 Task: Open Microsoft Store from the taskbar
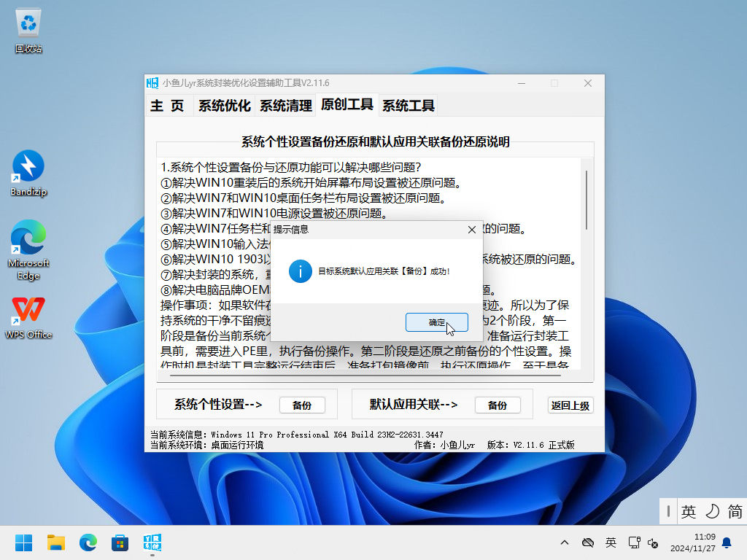pos(120,542)
